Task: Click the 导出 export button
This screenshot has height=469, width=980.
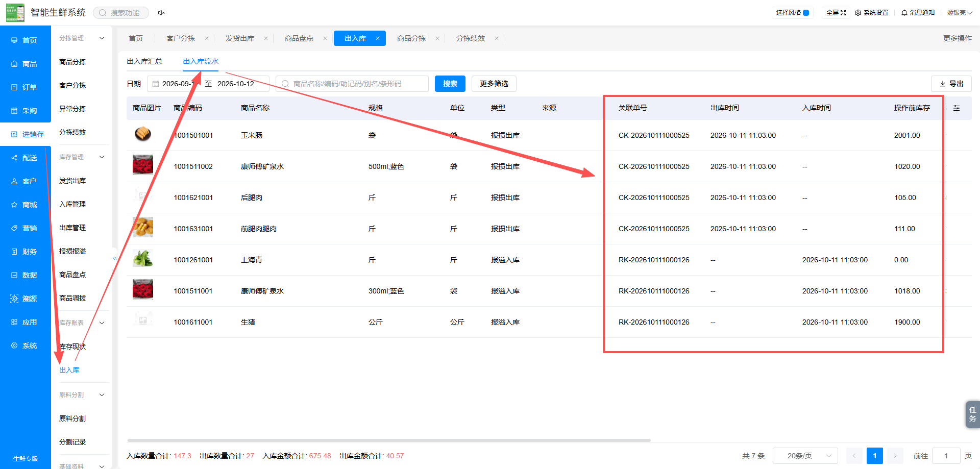Action: pos(951,84)
